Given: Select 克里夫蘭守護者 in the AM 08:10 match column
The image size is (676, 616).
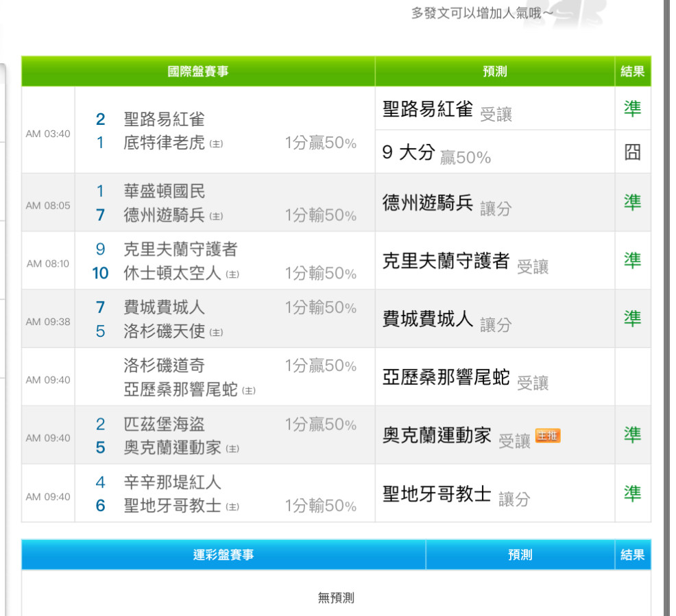Looking at the screenshot, I should click(180, 249).
